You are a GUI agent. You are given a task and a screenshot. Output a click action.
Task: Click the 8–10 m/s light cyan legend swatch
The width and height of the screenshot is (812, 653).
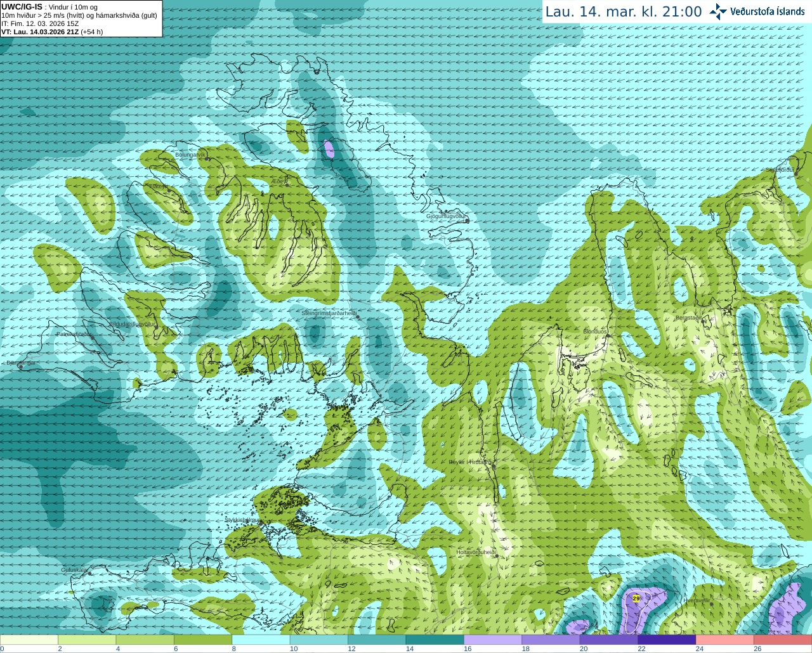tap(261, 640)
